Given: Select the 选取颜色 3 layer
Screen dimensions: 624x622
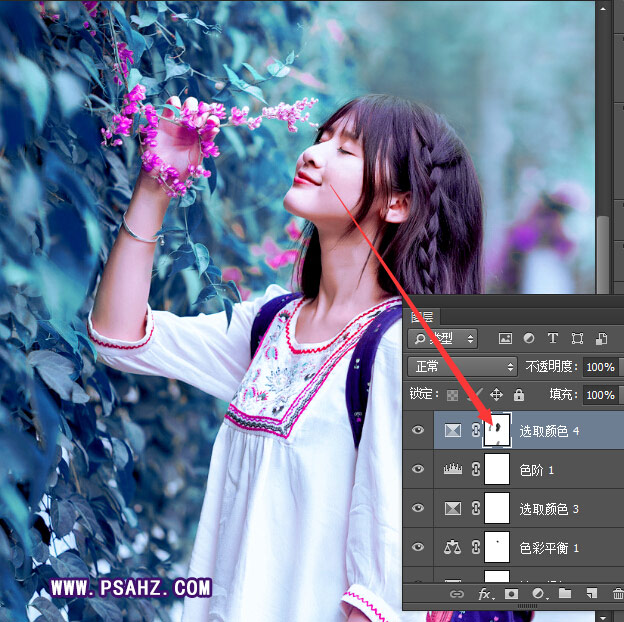Looking at the screenshot, I should click(549, 509).
